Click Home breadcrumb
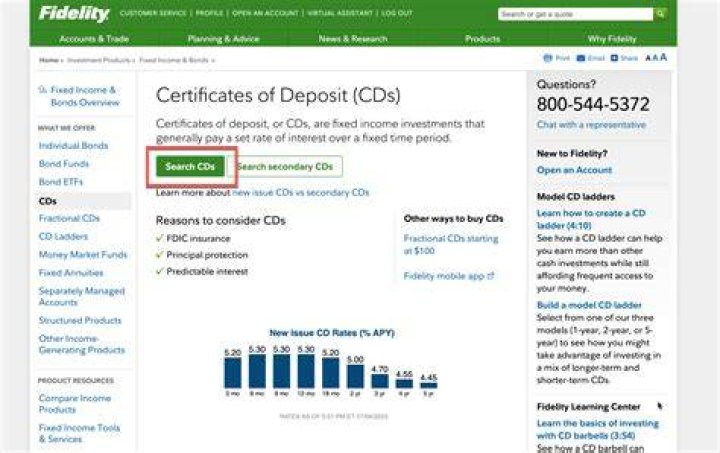The width and height of the screenshot is (720, 453). [49, 60]
